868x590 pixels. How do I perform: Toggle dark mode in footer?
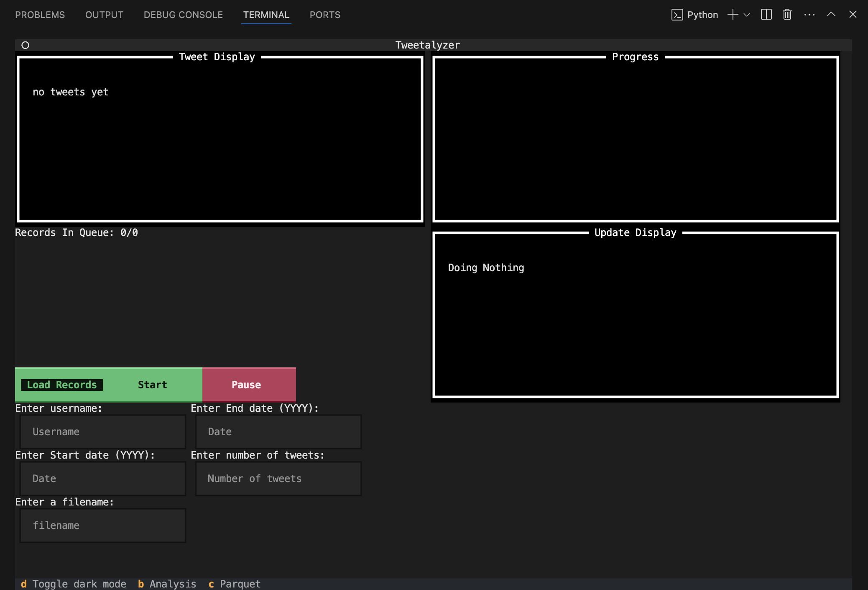[74, 584]
